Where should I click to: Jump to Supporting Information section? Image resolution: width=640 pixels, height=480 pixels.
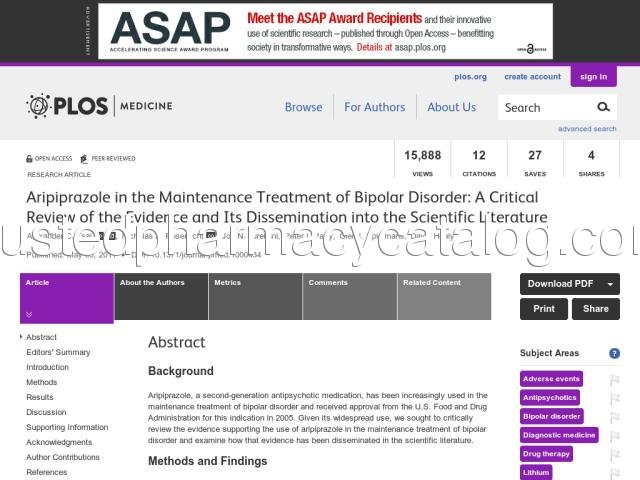[x=67, y=427]
